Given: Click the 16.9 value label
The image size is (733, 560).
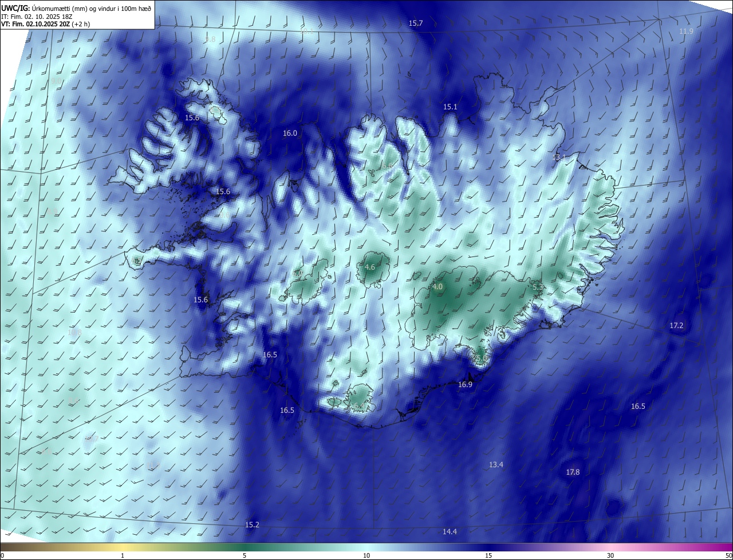Looking at the screenshot, I should pyautogui.click(x=465, y=385).
